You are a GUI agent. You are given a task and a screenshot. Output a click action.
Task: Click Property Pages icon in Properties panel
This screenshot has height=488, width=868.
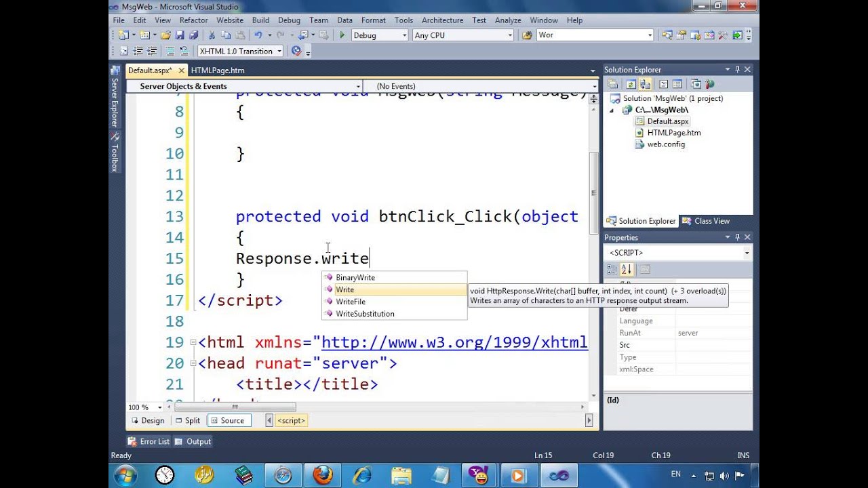click(645, 269)
